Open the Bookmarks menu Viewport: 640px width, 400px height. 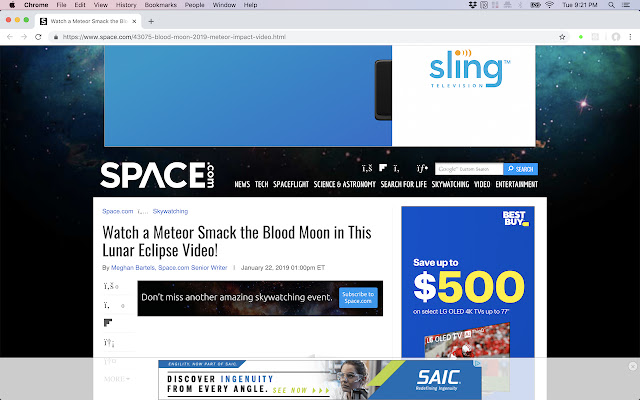coord(160,5)
